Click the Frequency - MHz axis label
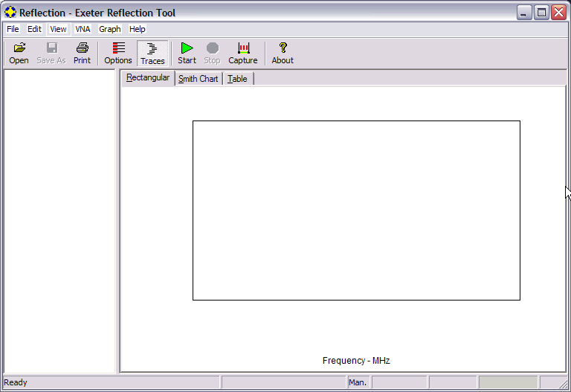Image resolution: width=571 pixels, height=392 pixels. 356,360
